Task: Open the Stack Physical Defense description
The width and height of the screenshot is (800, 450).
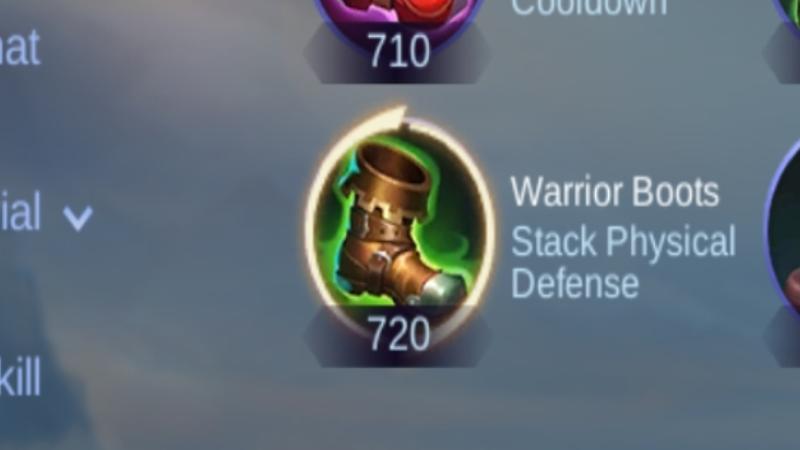Action: click(x=623, y=262)
